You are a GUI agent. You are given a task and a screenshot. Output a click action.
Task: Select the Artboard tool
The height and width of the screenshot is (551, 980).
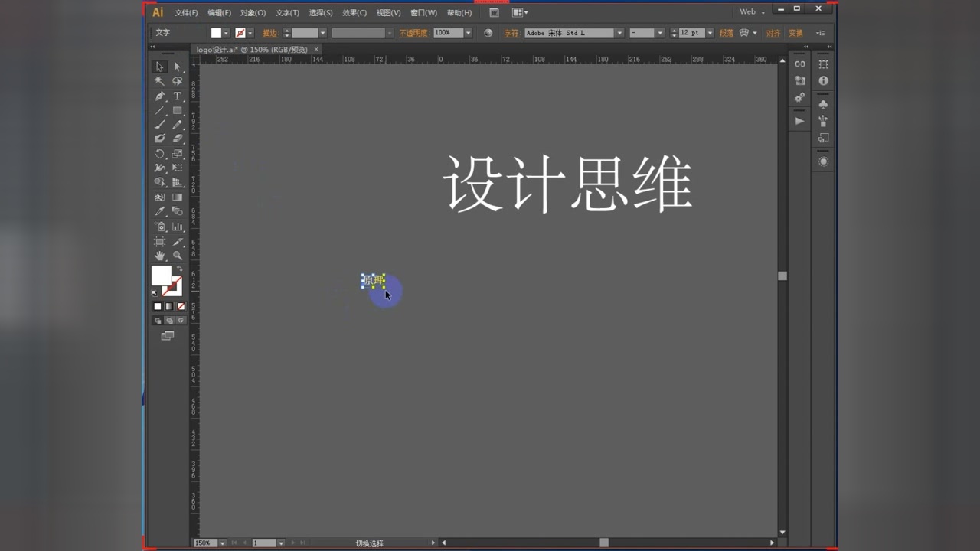(160, 241)
